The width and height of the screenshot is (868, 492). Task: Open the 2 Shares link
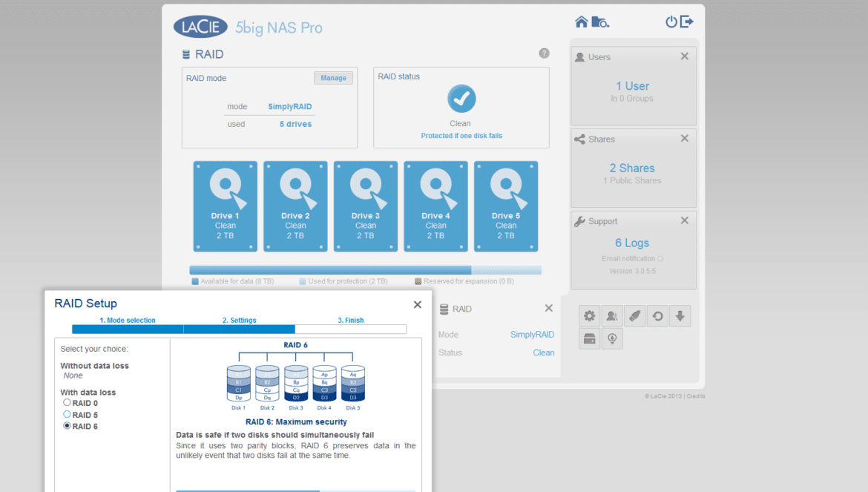(632, 168)
